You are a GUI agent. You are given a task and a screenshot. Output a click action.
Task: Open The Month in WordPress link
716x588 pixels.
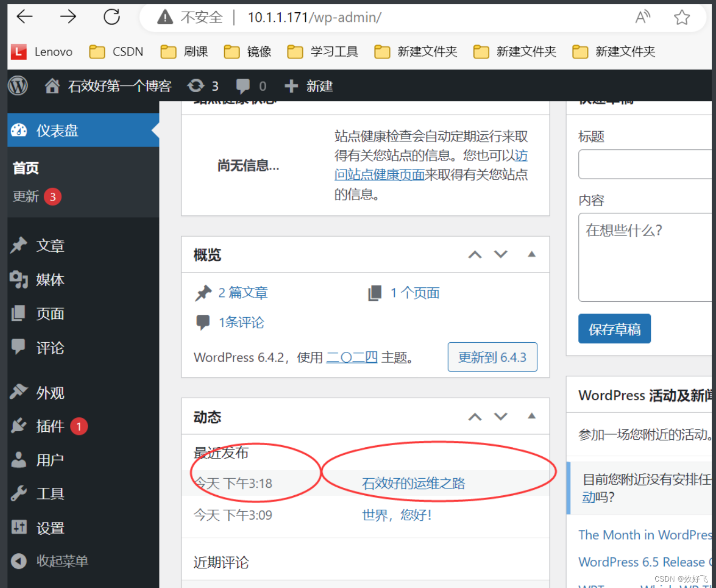click(x=645, y=535)
